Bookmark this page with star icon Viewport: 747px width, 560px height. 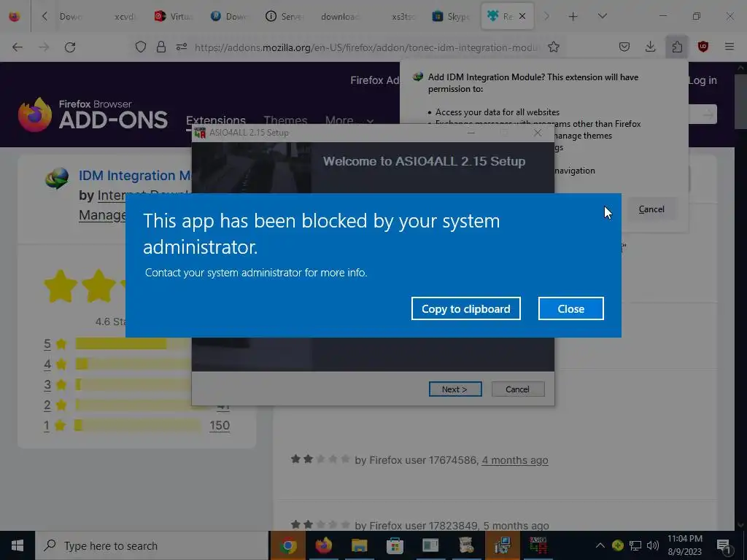tap(553, 47)
